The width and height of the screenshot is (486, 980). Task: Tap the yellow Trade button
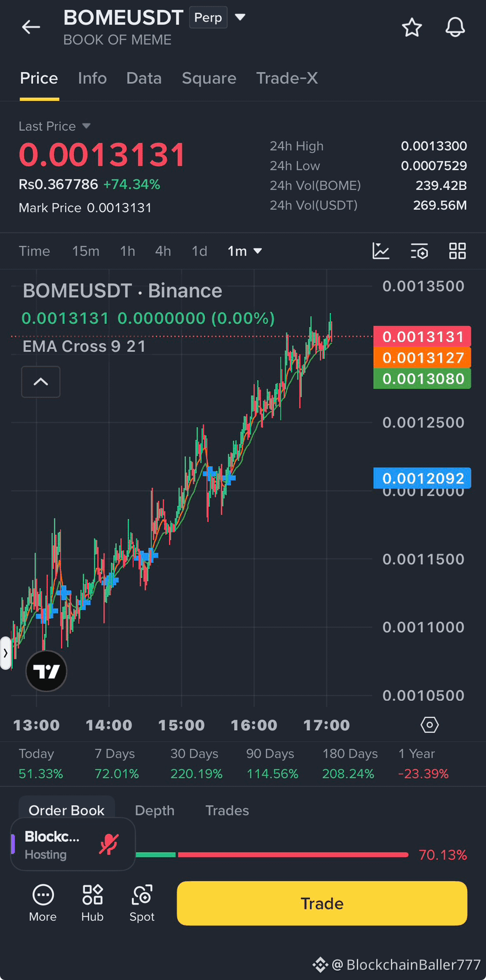pos(322,903)
